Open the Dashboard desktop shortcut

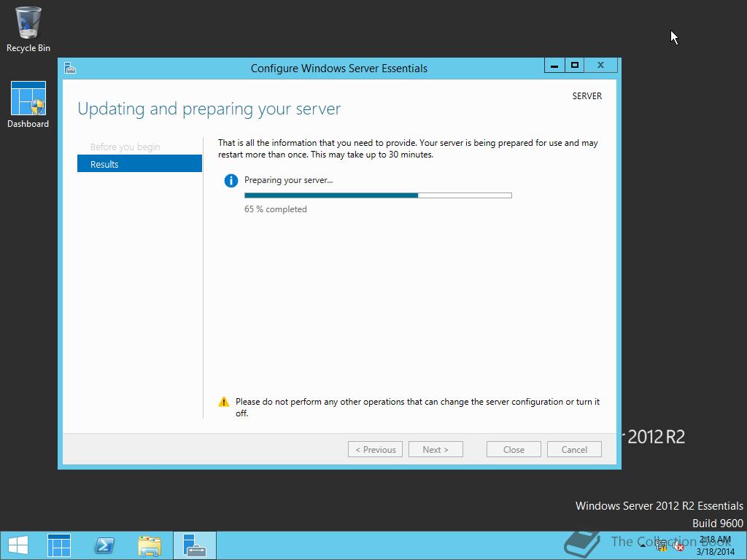[28, 105]
